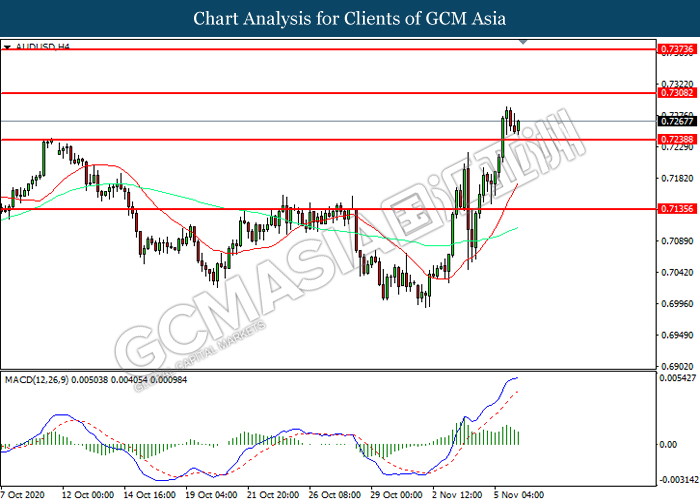The height and width of the screenshot is (500, 700).
Task: Click the 0.70890 price axis value
Action: (677, 241)
